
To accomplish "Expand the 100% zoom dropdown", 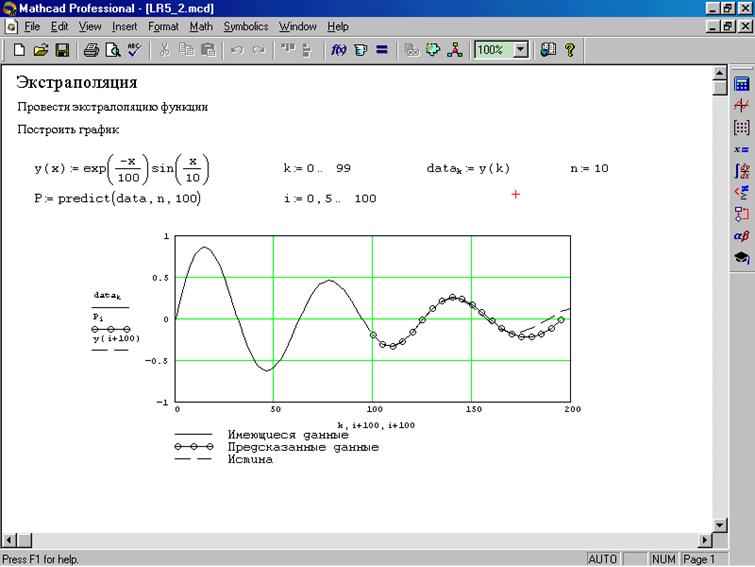I will click(520, 49).
